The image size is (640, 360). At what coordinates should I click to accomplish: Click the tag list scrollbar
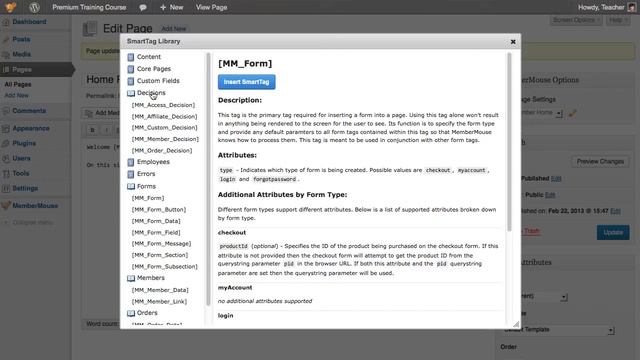[208, 179]
